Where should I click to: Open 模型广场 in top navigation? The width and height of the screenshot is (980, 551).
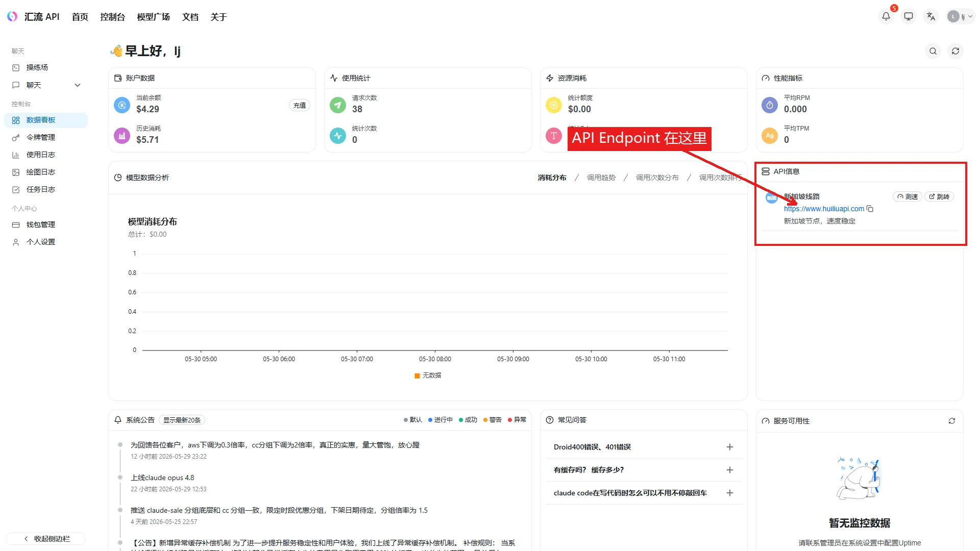click(153, 17)
